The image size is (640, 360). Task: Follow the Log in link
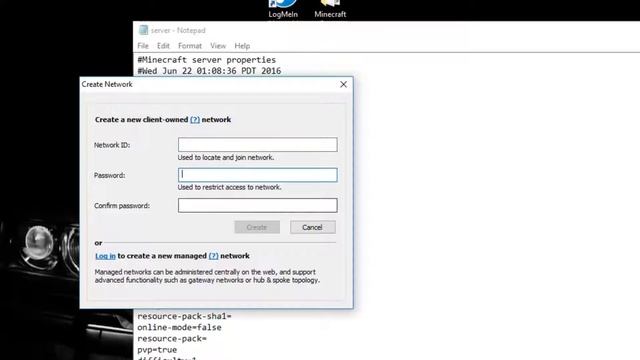[x=105, y=256]
